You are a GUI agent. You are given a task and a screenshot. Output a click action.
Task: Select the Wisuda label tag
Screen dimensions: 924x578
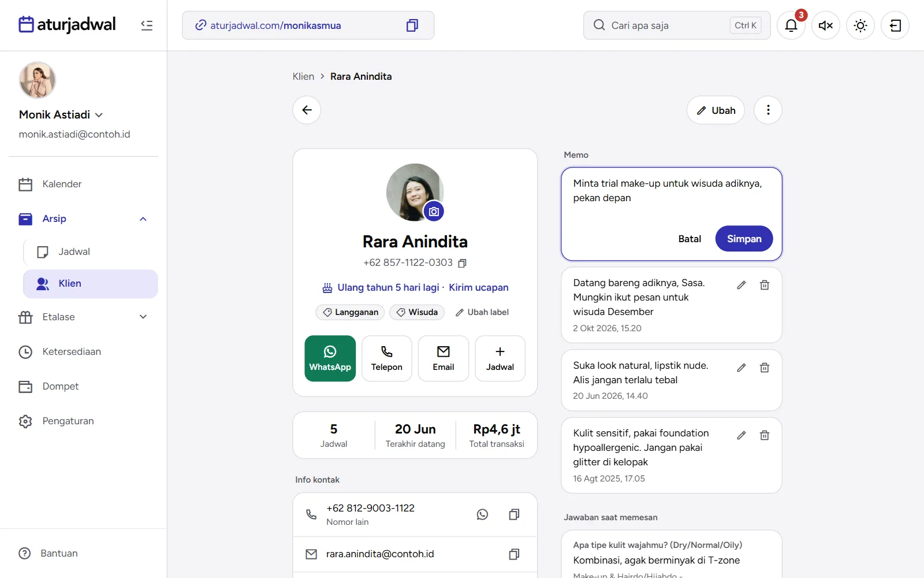click(x=417, y=312)
